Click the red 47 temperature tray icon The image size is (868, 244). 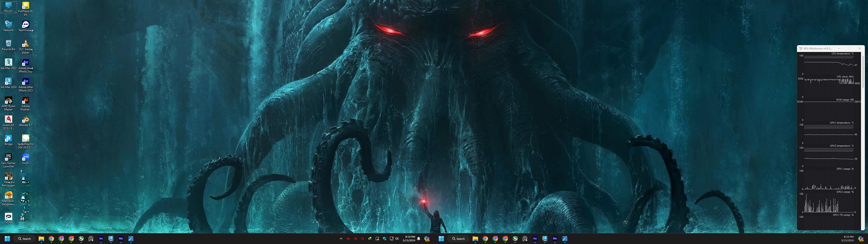click(362, 239)
